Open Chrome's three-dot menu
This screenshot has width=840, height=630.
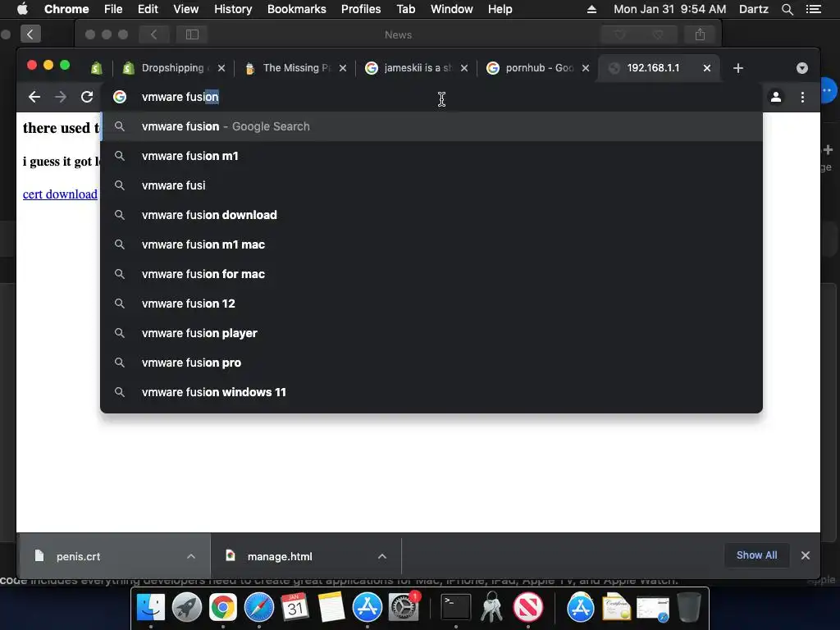point(802,97)
